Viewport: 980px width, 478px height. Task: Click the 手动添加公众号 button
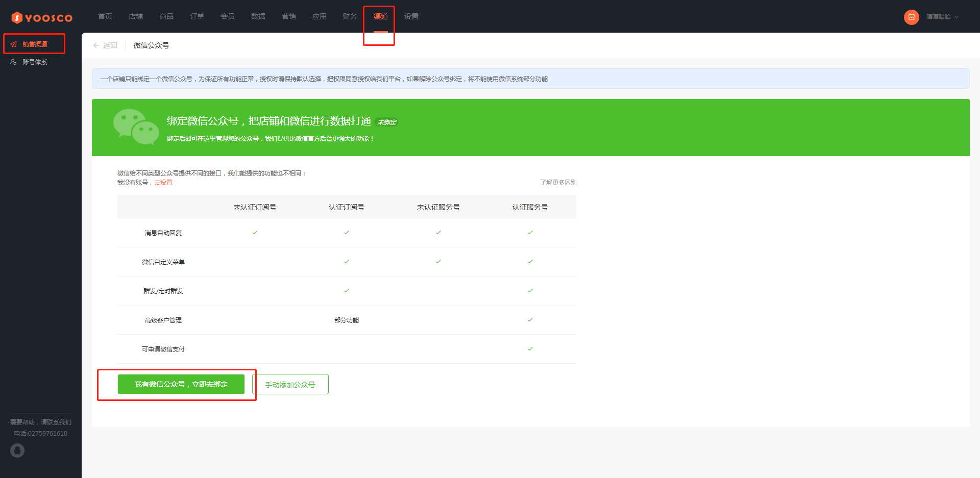[290, 384]
